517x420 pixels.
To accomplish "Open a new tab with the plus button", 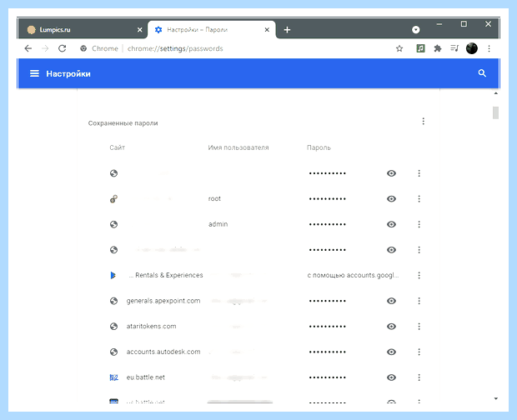I will click(x=287, y=30).
